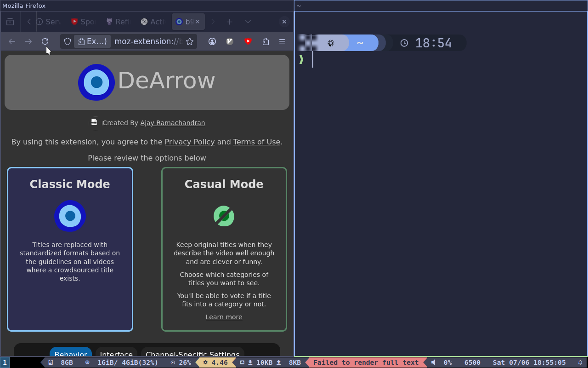Open the Firefox account icon
The width and height of the screenshot is (588, 368).
point(212,41)
